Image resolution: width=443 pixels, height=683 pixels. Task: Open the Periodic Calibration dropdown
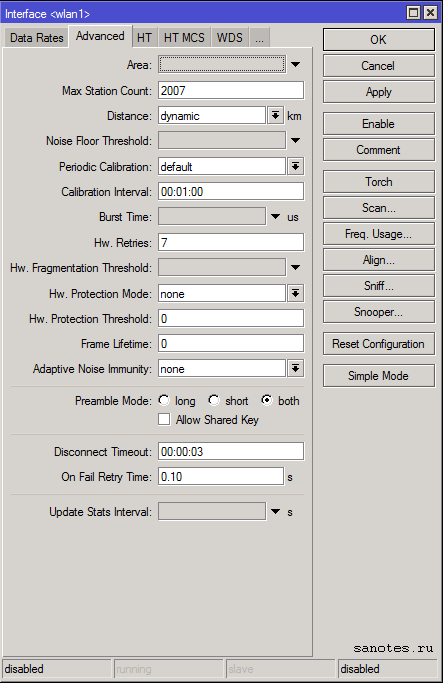(295, 166)
